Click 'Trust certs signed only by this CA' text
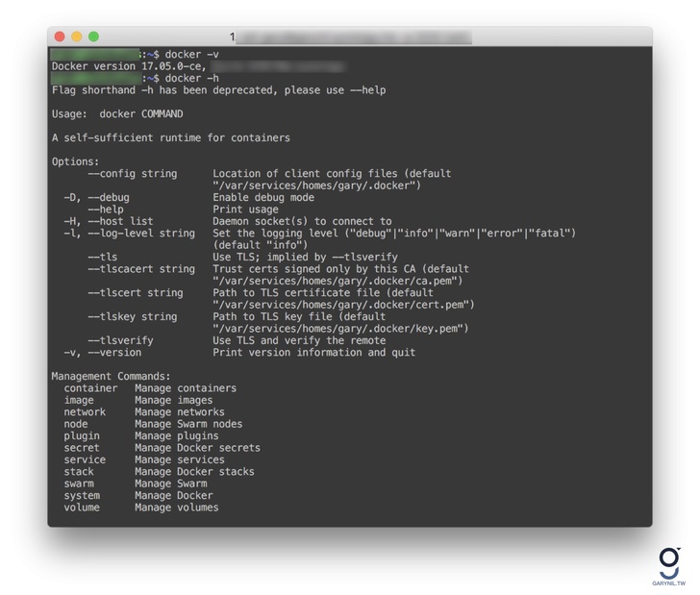The image size is (700, 595). click(x=313, y=269)
